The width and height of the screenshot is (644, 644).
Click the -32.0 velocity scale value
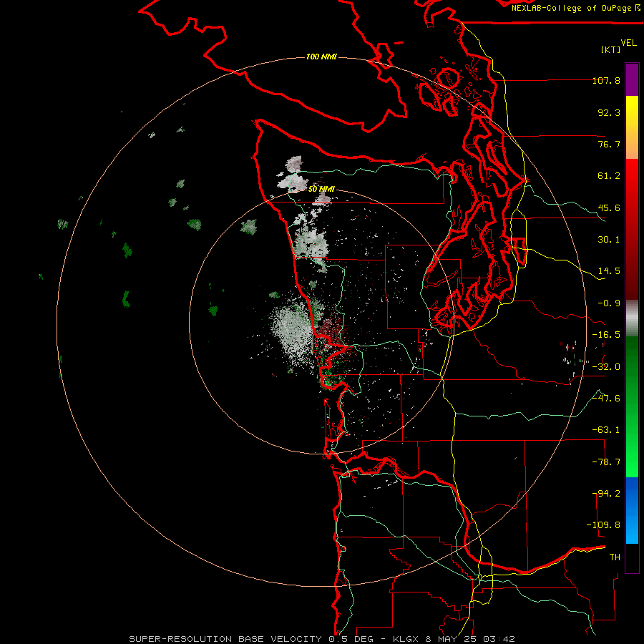pyautogui.click(x=606, y=367)
